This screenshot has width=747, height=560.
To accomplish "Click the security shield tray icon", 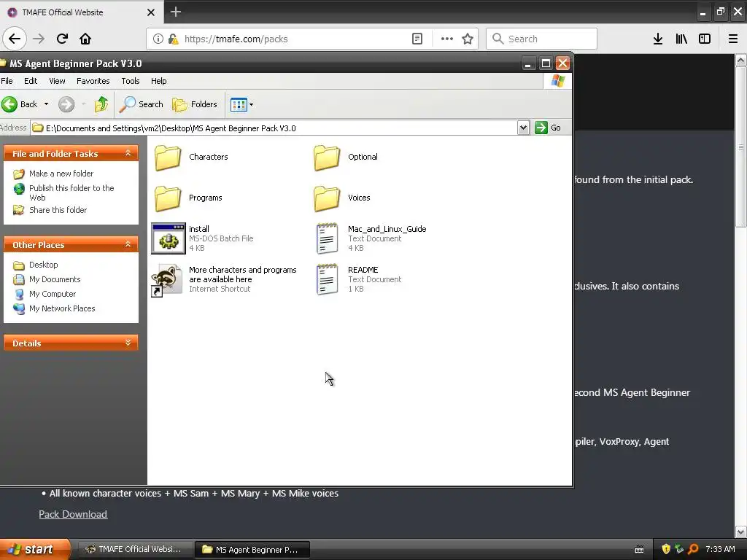I will click(666, 549).
